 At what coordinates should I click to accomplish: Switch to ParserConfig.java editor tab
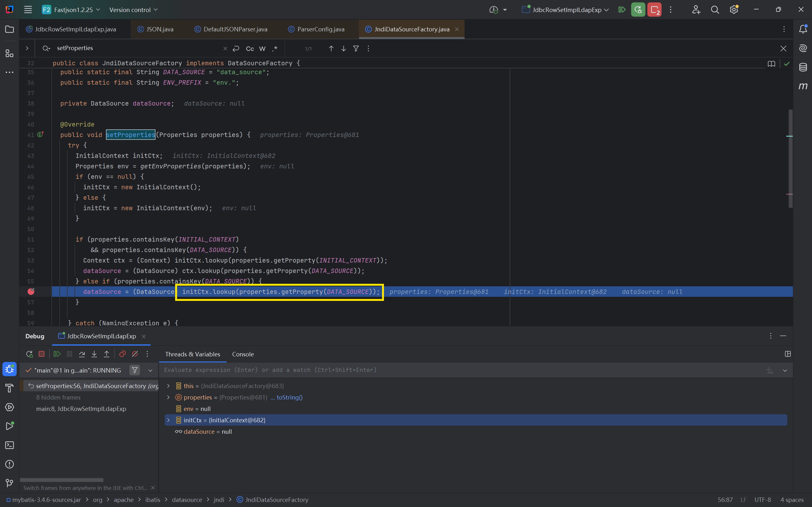[x=316, y=29]
